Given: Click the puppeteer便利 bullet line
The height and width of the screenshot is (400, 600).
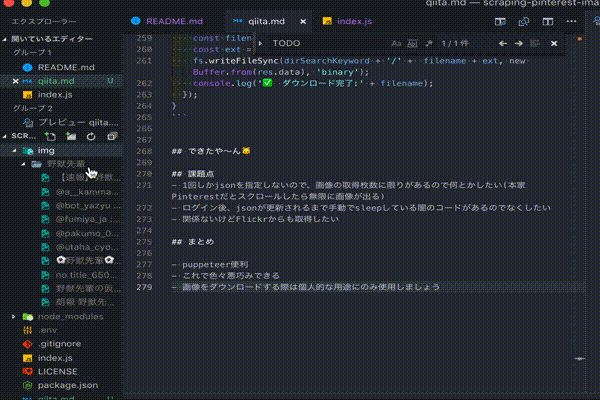Looking at the screenshot, I should (210, 264).
